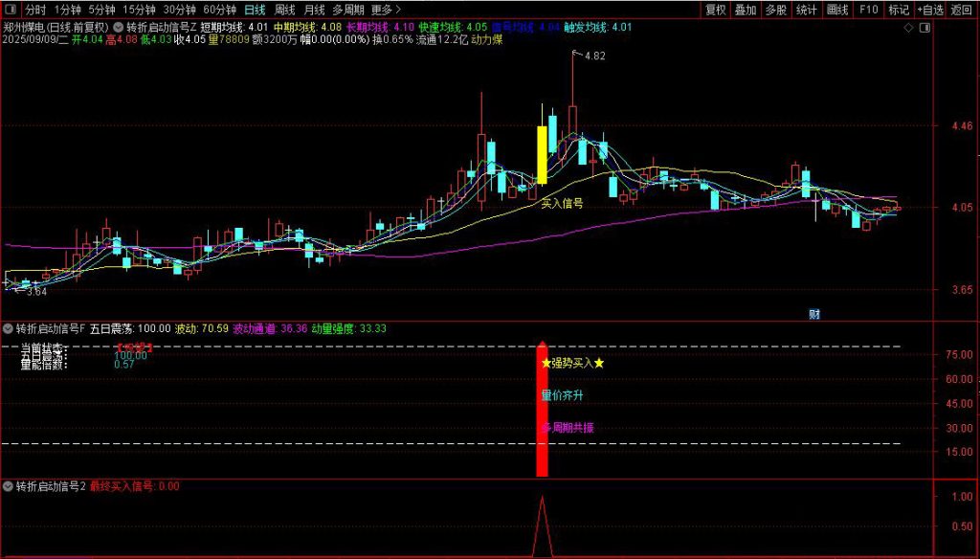Click the left sidebar toggle icon
This screenshot has width=980, height=559.
point(11,10)
